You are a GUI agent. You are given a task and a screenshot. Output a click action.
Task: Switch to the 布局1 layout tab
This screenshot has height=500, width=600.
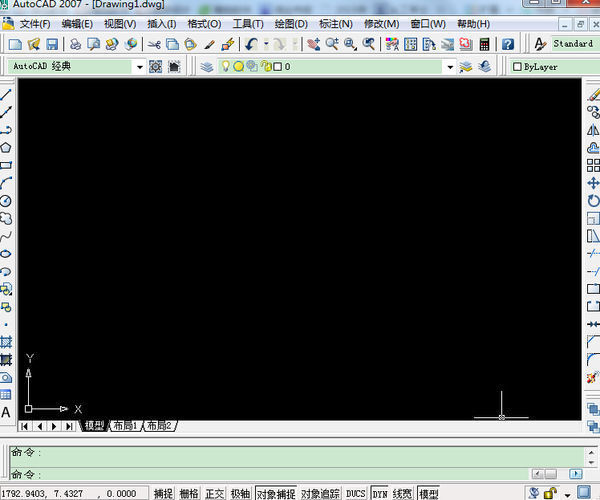coord(125,426)
